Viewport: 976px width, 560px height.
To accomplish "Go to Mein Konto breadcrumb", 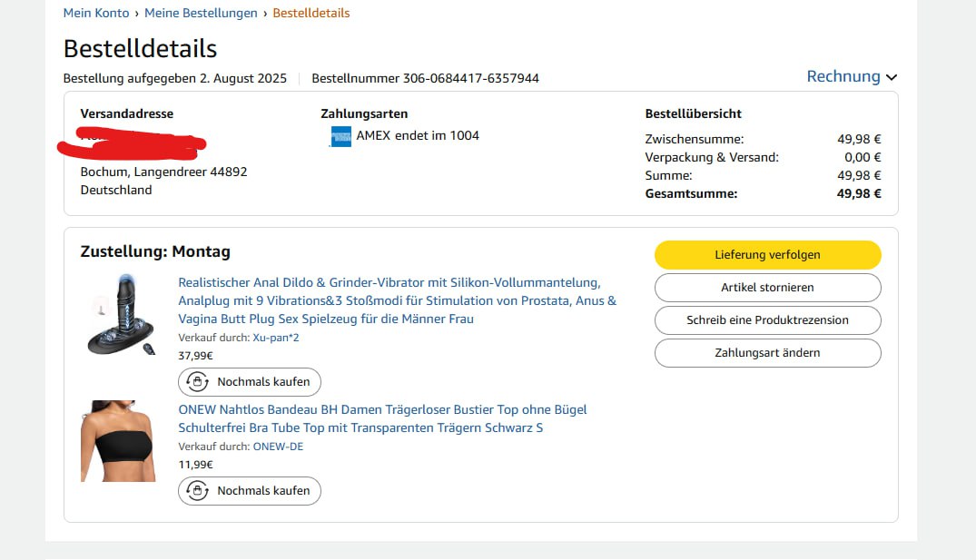I will (x=96, y=13).
